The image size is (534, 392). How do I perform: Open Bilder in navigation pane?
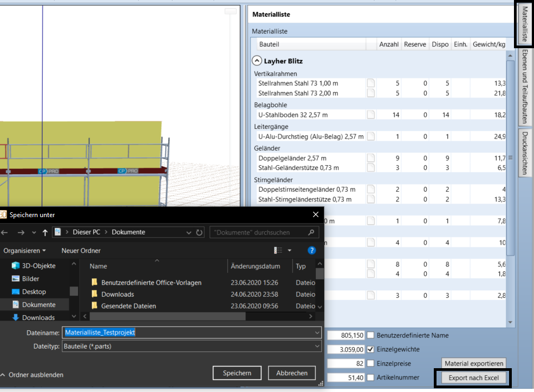pos(25,279)
